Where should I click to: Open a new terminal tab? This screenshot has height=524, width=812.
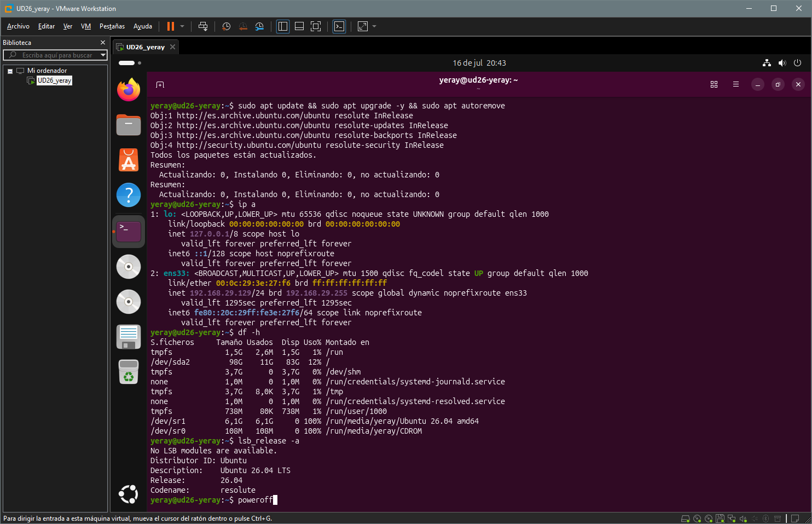point(160,84)
